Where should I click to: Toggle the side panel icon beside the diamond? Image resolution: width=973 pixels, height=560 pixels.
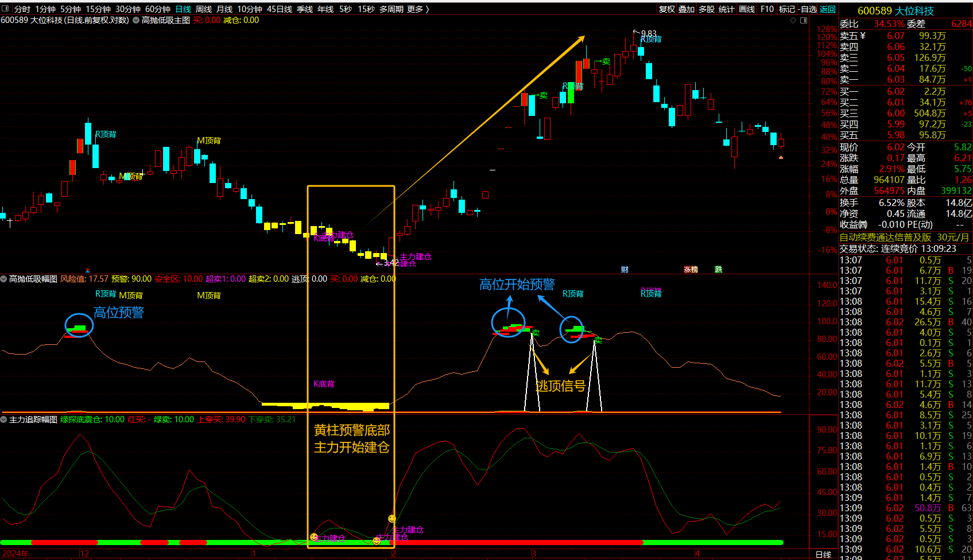[x=803, y=20]
